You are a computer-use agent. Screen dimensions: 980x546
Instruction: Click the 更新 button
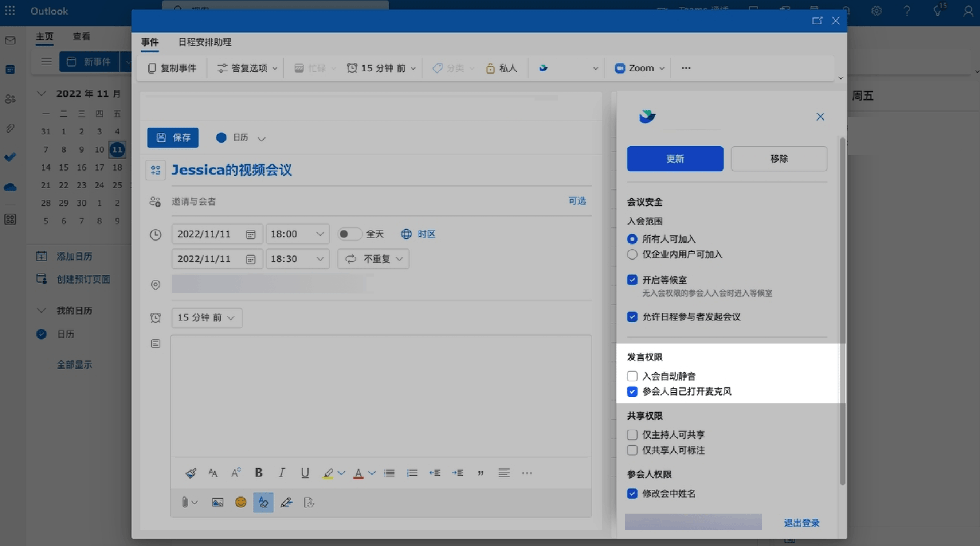tap(675, 159)
